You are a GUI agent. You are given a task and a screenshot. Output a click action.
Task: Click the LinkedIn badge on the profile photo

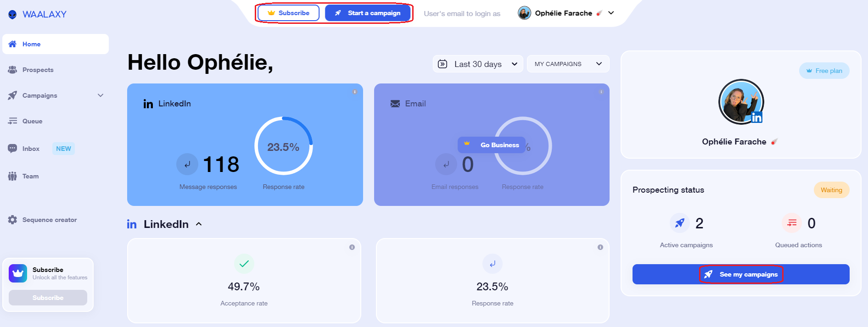(756, 118)
